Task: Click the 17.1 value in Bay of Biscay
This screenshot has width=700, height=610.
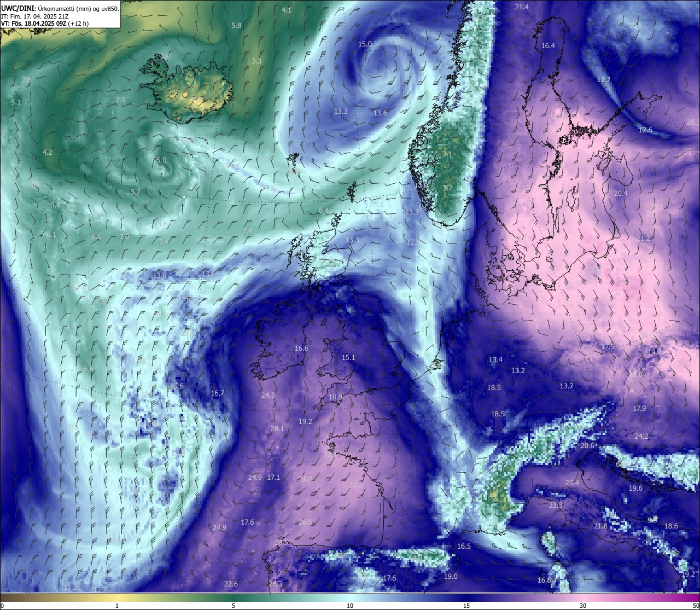Action: [x=273, y=478]
